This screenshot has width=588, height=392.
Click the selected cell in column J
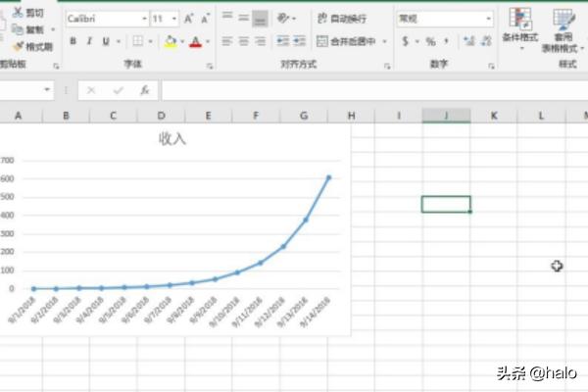coord(446,205)
